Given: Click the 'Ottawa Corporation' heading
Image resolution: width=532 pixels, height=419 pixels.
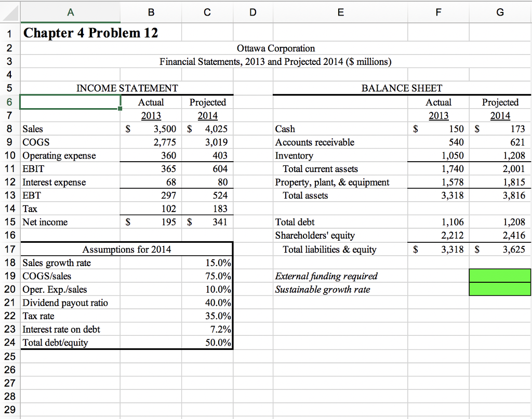Looking at the screenshot, I should coord(276,48).
